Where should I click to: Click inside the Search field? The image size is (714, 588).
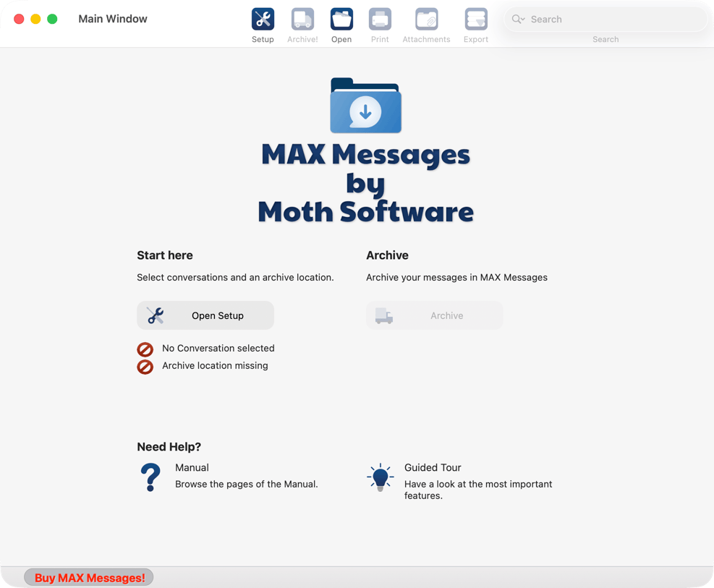pos(605,19)
